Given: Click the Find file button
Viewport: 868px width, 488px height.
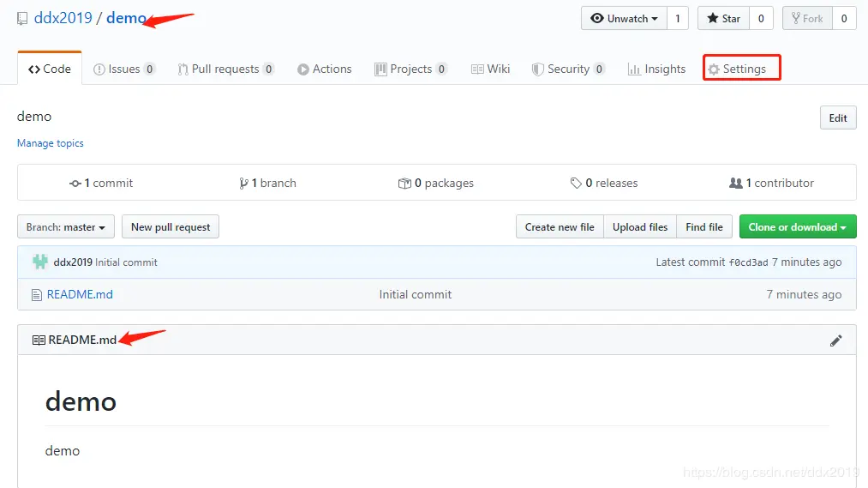Looking at the screenshot, I should click(704, 227).
